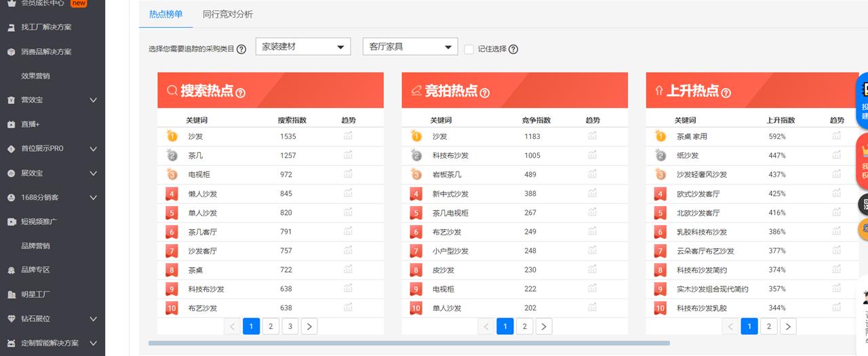Click keyword 实木沙发组合现代简约

(x=713, y=288)
